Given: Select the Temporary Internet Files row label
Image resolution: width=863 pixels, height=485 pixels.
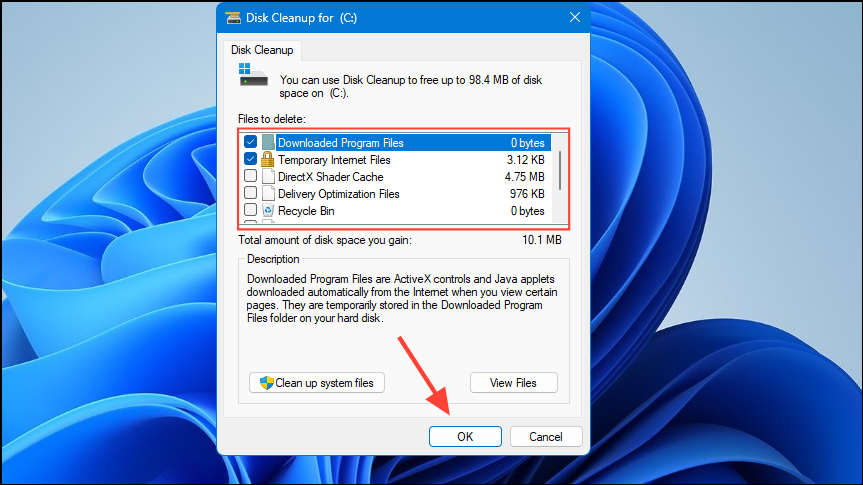Looking at the screenshot, I should click(x=334, y=160).
